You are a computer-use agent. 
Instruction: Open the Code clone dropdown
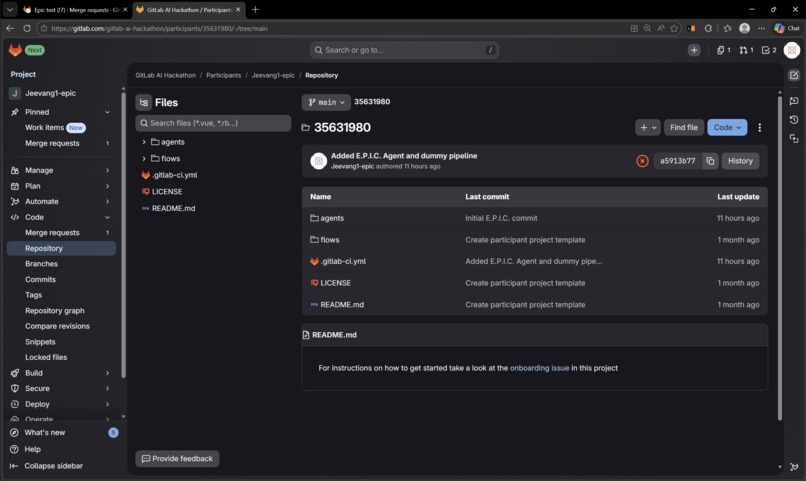pyautogui.click(x=727, y=127)
